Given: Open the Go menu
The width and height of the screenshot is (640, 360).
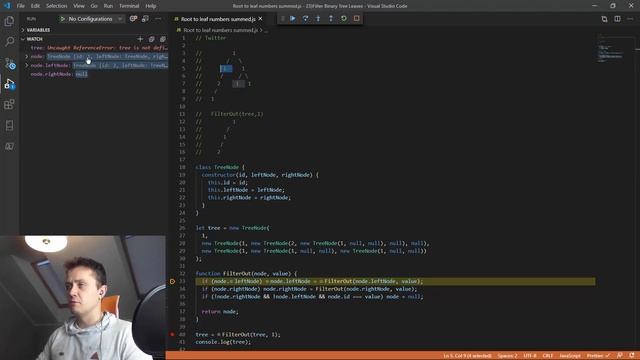Looking at the screenshot, I should (x=94, y=6).
